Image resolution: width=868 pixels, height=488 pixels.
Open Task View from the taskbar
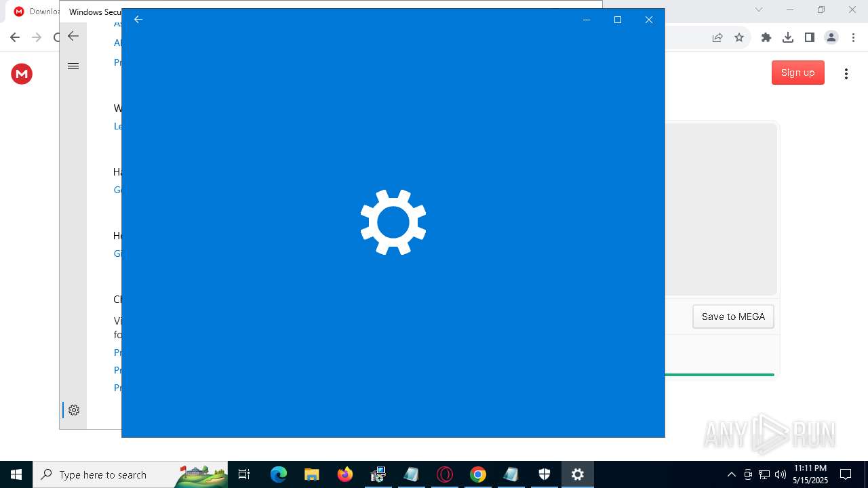point(244,474)
